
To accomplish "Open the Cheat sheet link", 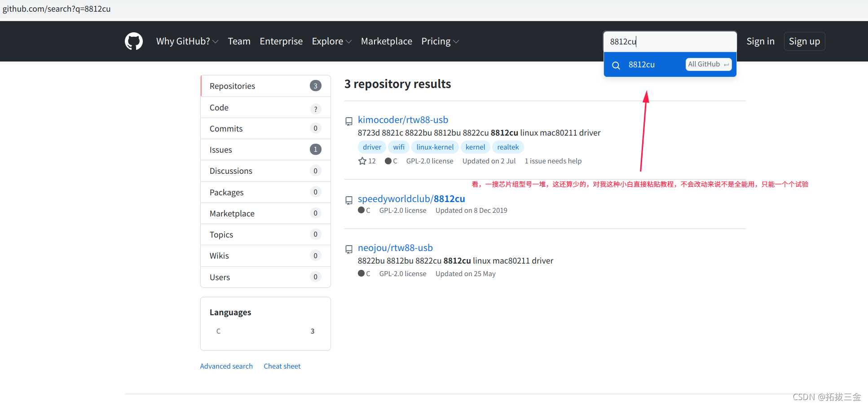I will 282,366.
